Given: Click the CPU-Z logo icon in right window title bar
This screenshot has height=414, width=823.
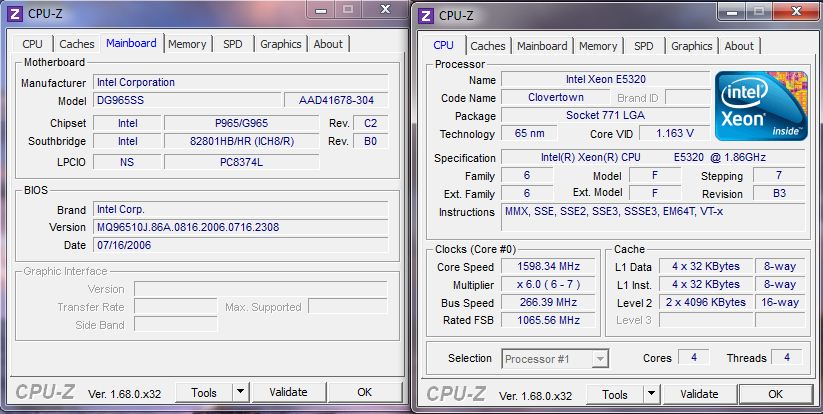Looking at the screenshot, I should coord(426,16).
